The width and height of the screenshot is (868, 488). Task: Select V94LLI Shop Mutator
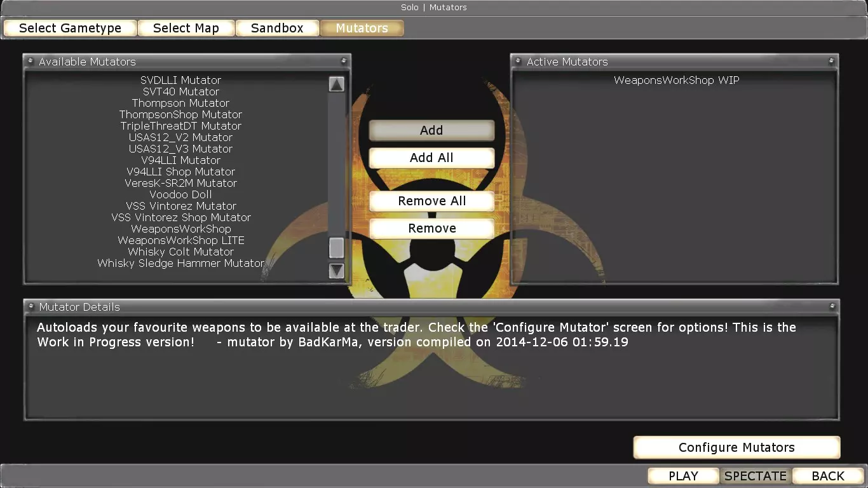click(x=181, y=172)
